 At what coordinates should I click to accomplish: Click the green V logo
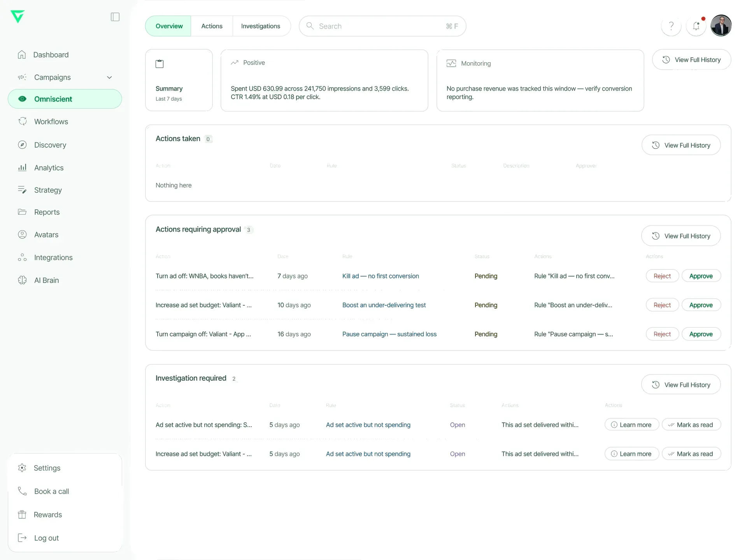pos(18,16)
